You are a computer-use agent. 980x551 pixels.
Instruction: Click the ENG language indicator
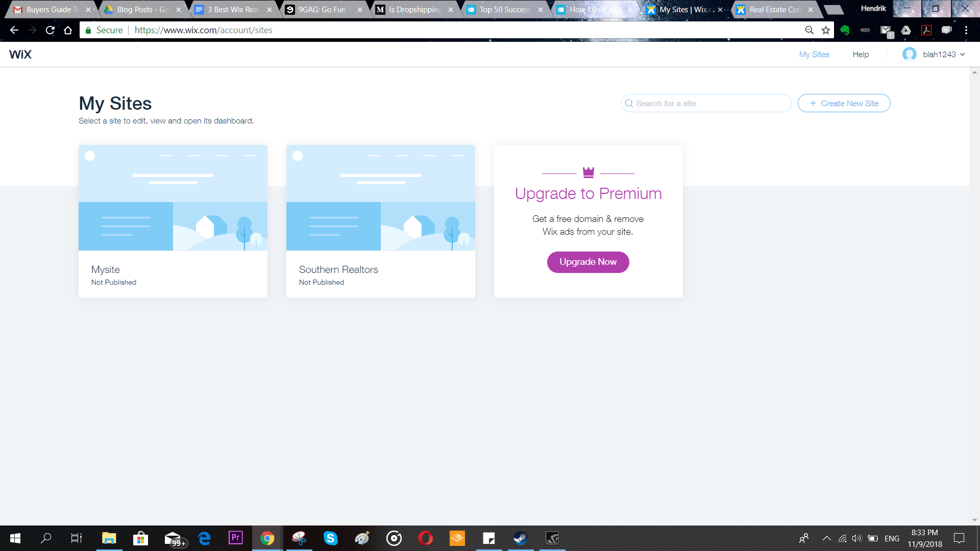[x=892, y=539]
